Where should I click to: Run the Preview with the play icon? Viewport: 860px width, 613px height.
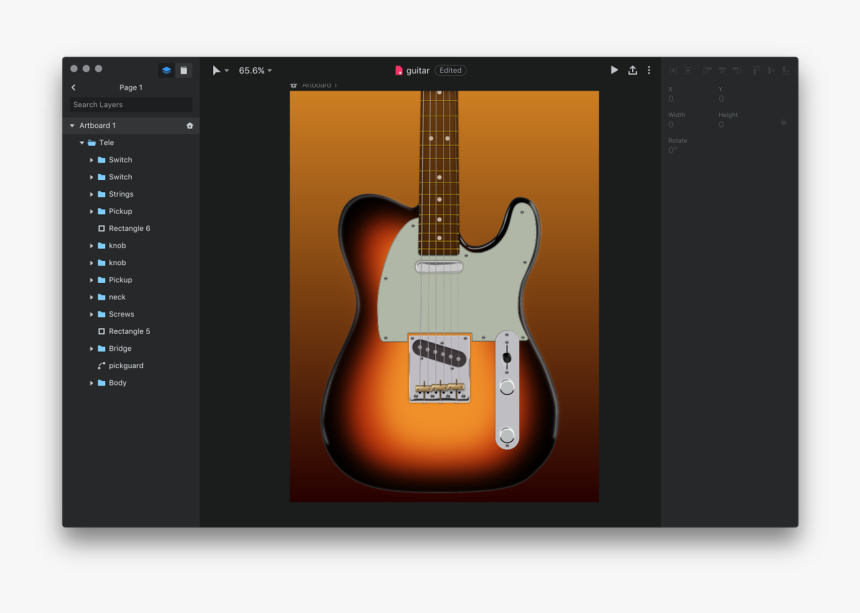click(614, 70)
